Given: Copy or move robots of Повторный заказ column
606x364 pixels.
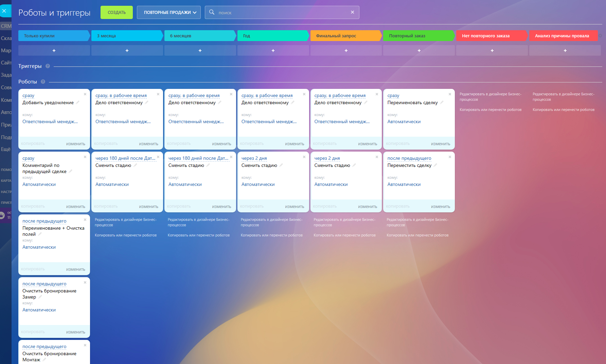Looking at the screenshot, I should (x=417, y=235).
